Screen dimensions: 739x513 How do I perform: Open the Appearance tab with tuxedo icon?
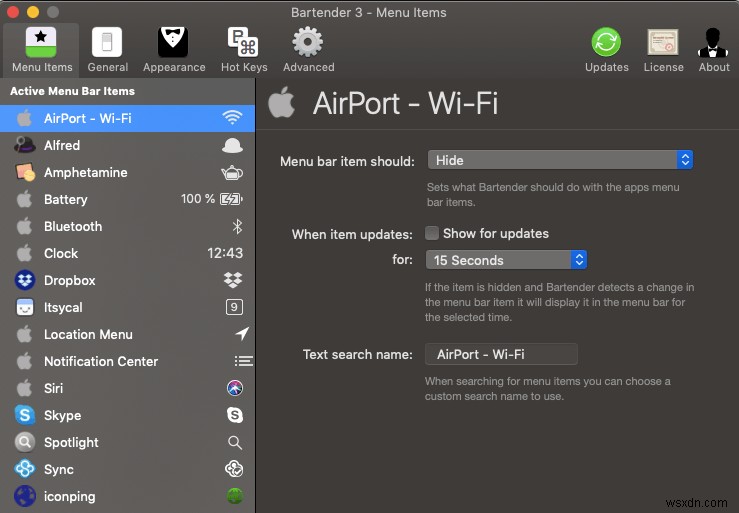(174, 50)
